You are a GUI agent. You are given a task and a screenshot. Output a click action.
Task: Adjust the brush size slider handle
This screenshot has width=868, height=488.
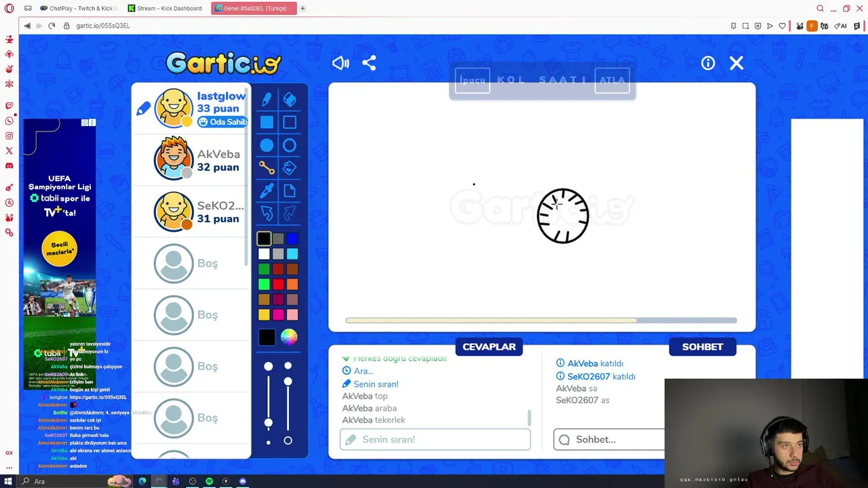point(269,423)
